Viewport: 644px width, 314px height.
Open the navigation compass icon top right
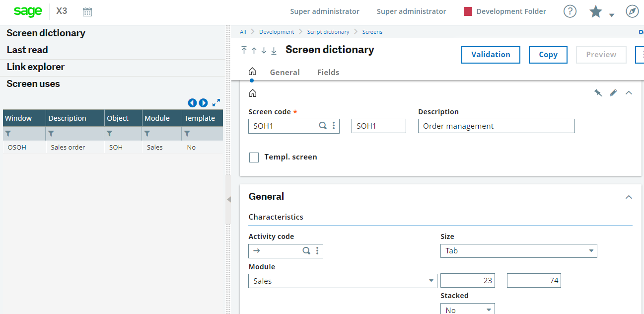point(632,11)
